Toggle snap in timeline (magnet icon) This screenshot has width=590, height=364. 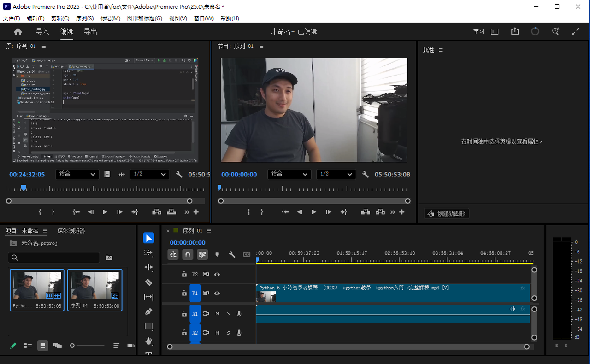188,254
